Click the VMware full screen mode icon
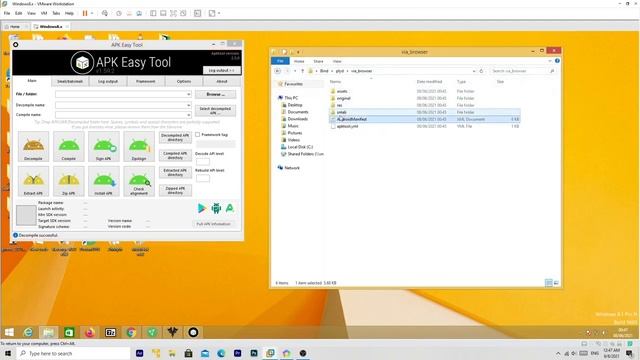The height and width of the screenshot is (360, 640). (173, 13)
